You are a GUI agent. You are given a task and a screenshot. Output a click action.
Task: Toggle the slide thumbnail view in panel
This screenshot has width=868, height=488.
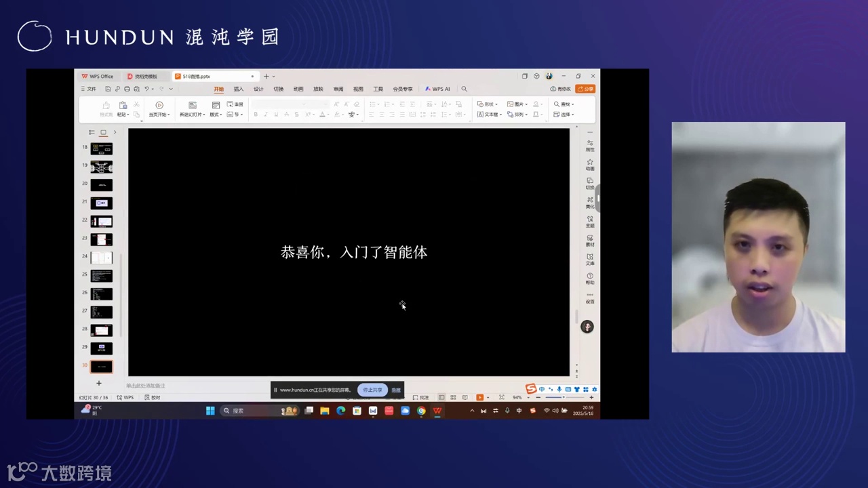pos(103,132)
